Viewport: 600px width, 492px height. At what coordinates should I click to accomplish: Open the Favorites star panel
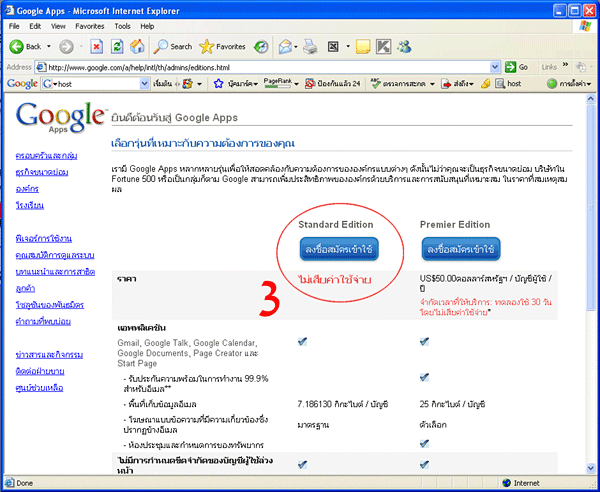point(222,46)
